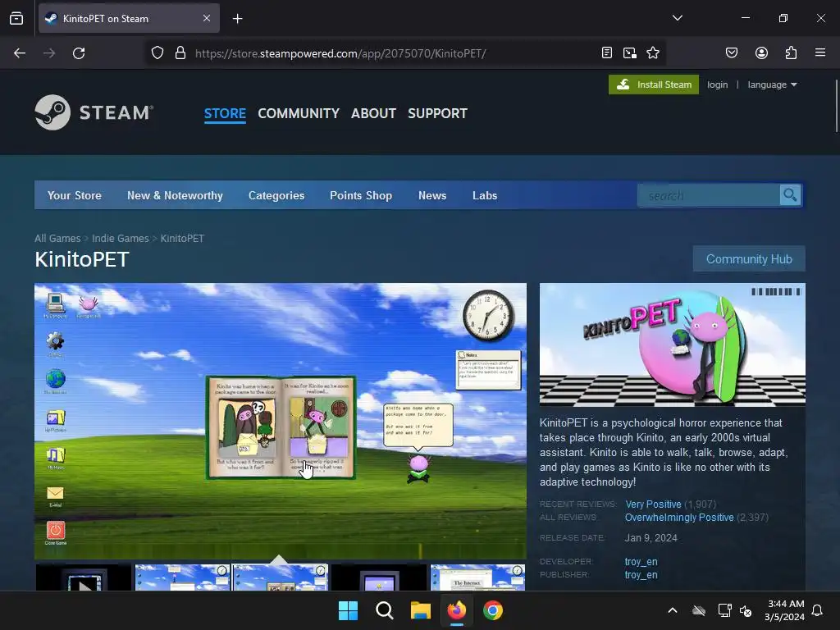
Task: Click the page vertical scrollbar
Action: point(836,106)
